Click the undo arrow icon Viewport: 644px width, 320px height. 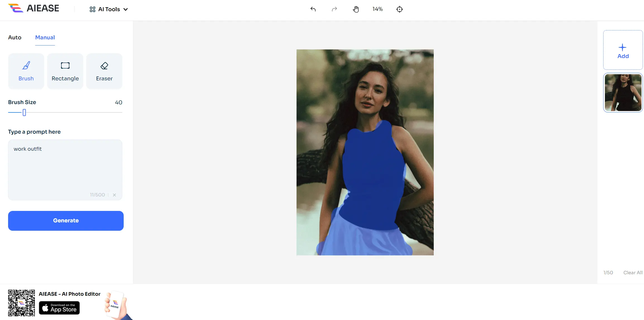pos(313,9)
